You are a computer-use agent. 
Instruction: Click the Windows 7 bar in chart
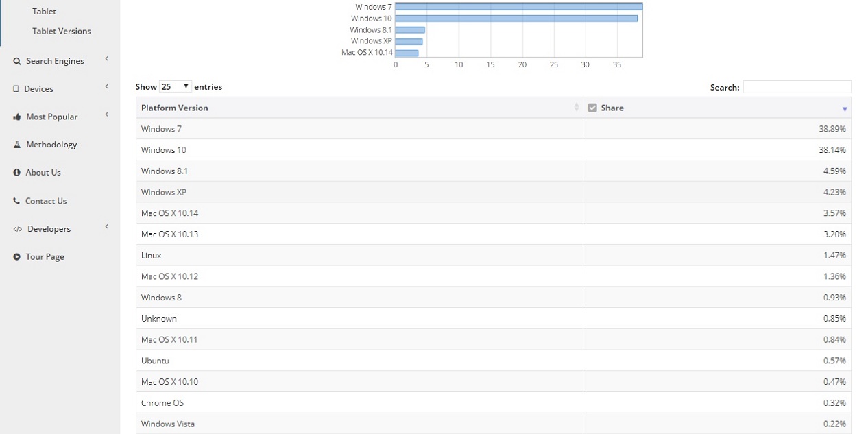tap(518, 7)
